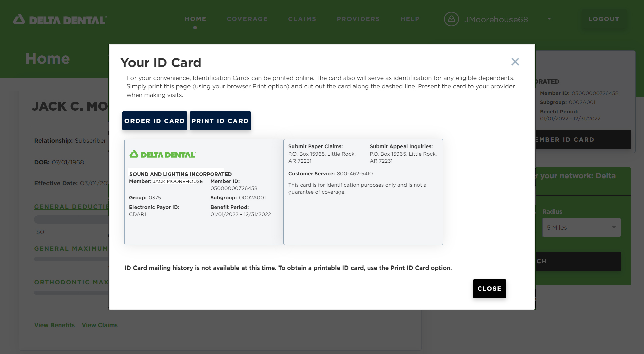Click the Submit Paper Claims address
Image resolution: width=644 pixels, height=354 pixels.
click(322, 157)
